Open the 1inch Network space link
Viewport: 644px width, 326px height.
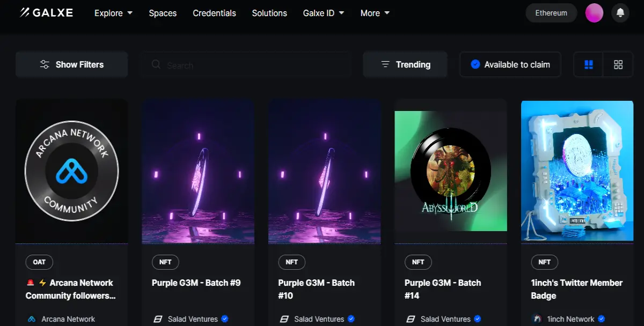click(x=570, y=319)
